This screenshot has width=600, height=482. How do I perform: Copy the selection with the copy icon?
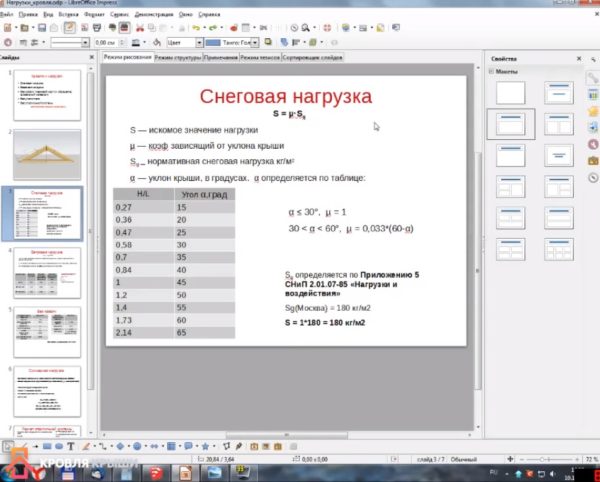[152, 28]
